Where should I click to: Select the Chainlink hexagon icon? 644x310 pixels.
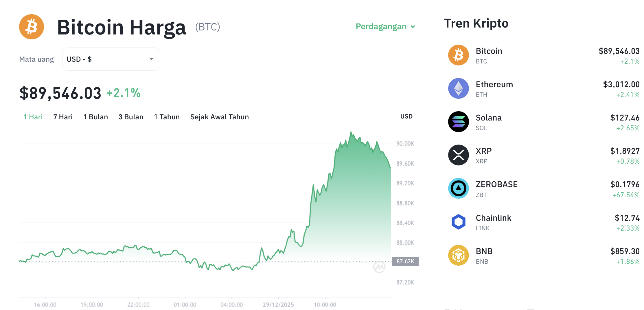click(x=458, y=222)
